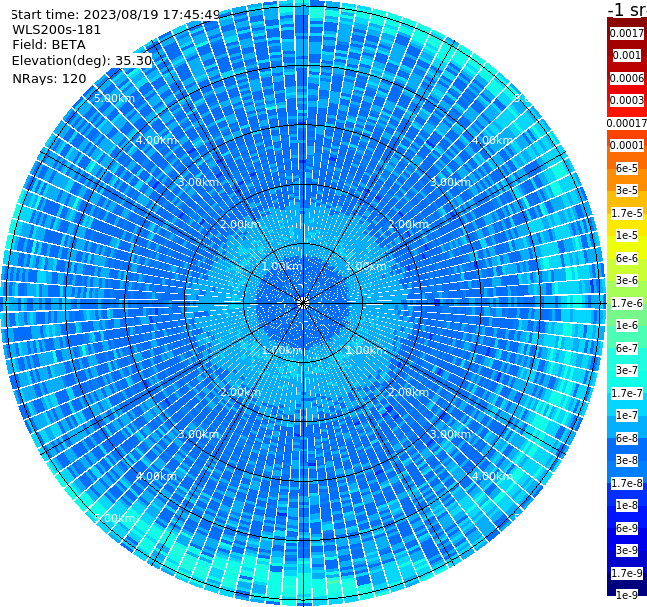This screenshot has height=607, width=647.
Task: Pick the red colorbar segment at 0.0003
Action: coord(627,100)
